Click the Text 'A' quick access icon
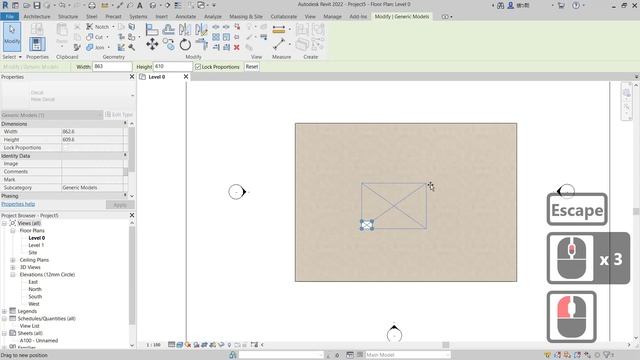 (140, 5)
